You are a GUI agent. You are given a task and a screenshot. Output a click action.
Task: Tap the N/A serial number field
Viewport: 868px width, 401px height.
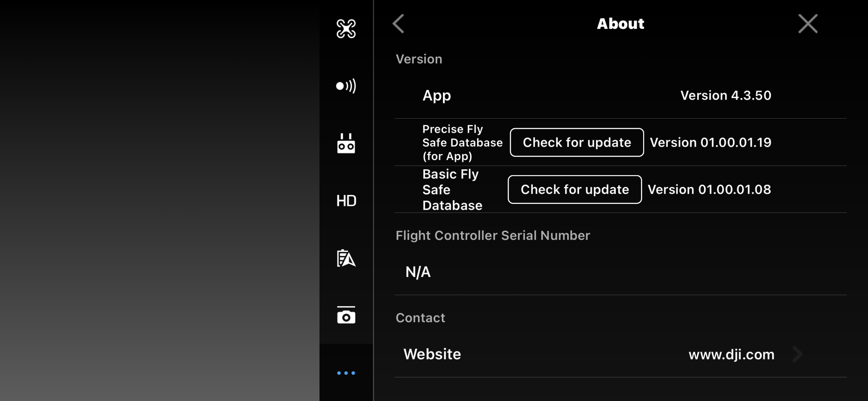tap(418, 272)
